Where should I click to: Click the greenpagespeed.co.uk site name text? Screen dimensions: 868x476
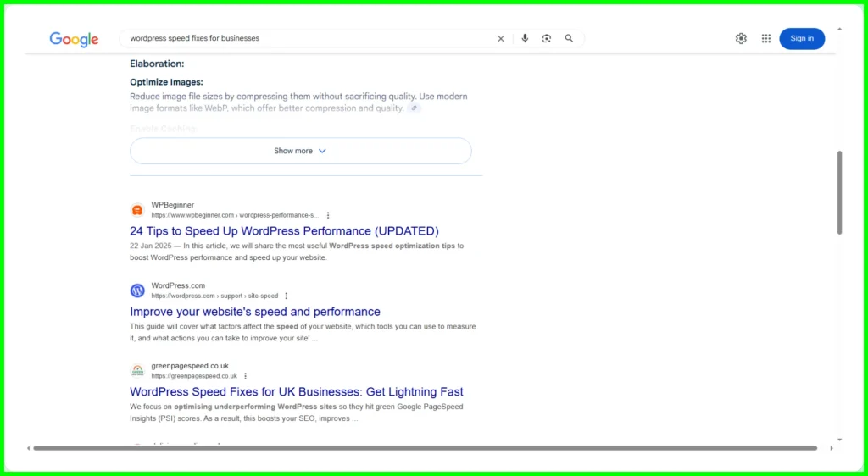190,366
